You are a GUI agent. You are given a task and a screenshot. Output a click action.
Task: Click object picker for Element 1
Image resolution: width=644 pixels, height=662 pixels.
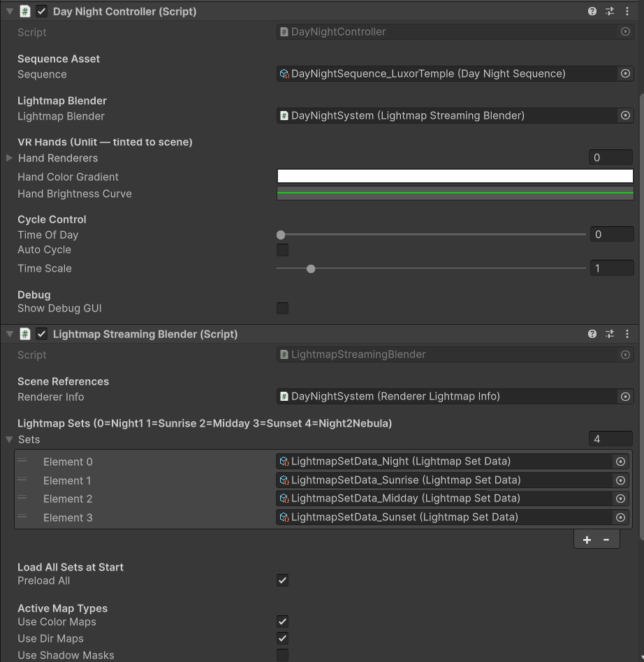click(620, 480)
